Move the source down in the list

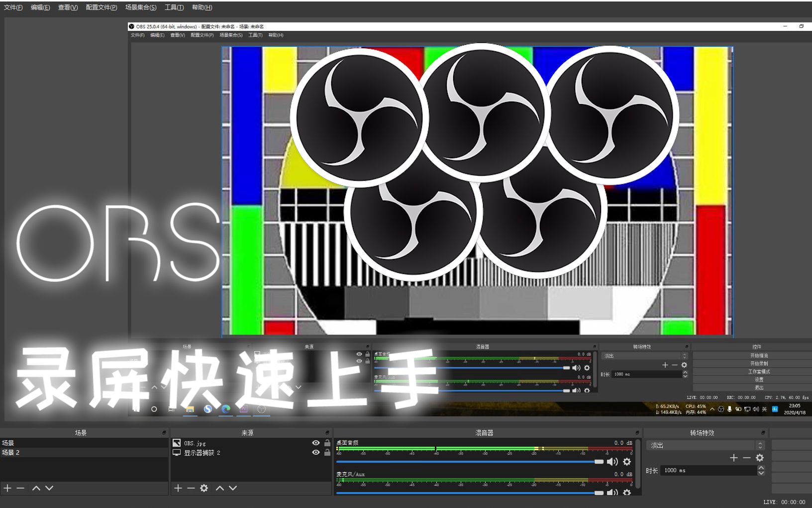point(233,488)
